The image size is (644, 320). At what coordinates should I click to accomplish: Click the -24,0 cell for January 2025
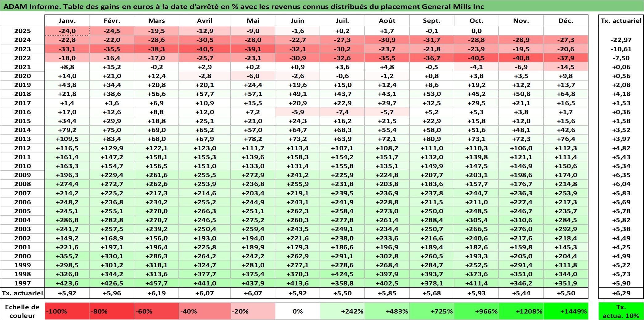click(67, 31)
